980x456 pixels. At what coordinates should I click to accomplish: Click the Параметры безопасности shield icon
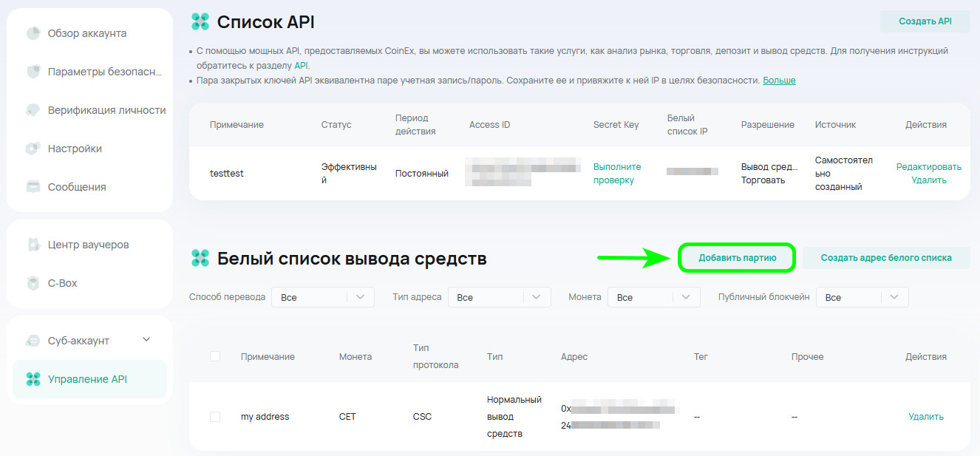pyautogui.click(x=33, y=72)
